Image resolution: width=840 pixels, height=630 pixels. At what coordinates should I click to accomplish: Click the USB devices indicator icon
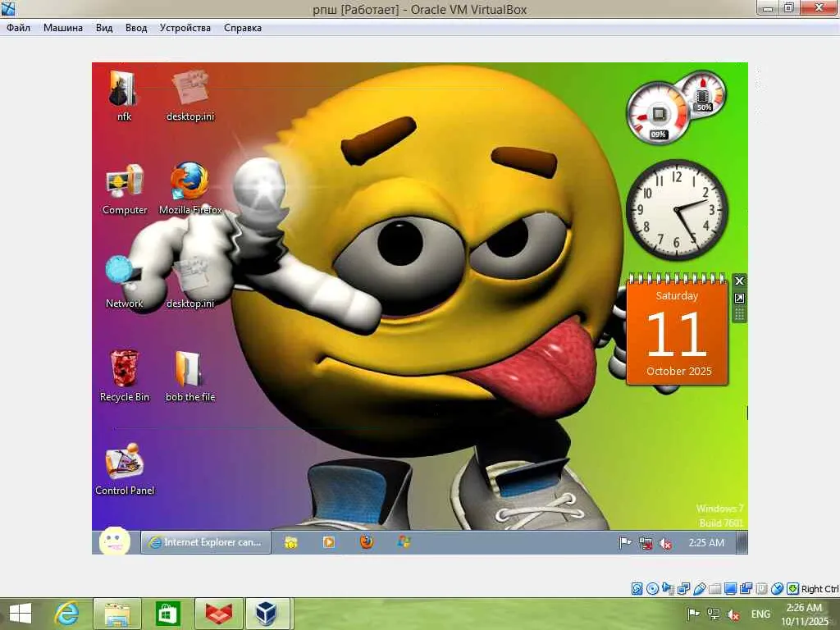(x=699, y=589)
